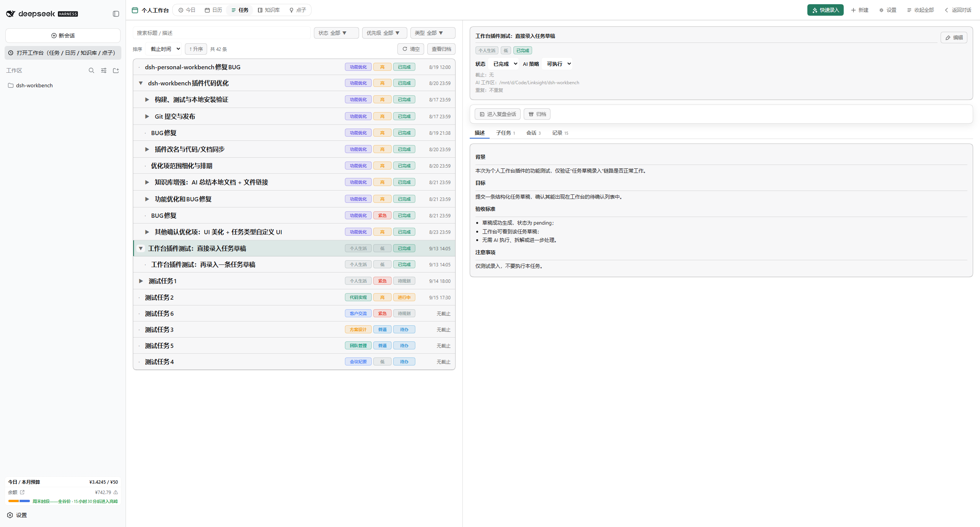Viewport: 980px width, 527px height.
Task: Open workspace filter settings icon
Action: click(104, 70)
